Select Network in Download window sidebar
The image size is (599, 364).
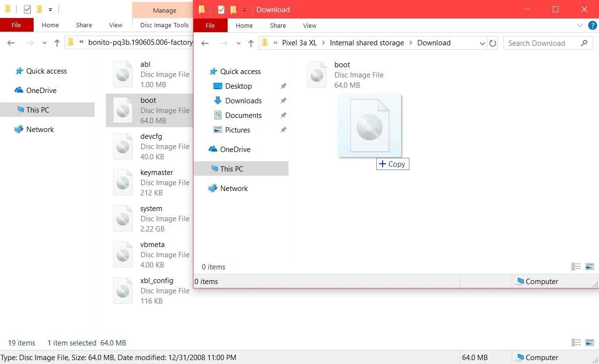[x=234, y=188]
